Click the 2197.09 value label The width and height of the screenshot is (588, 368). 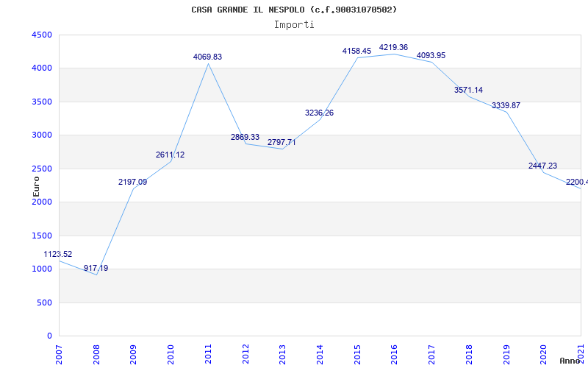pos(133,182)
